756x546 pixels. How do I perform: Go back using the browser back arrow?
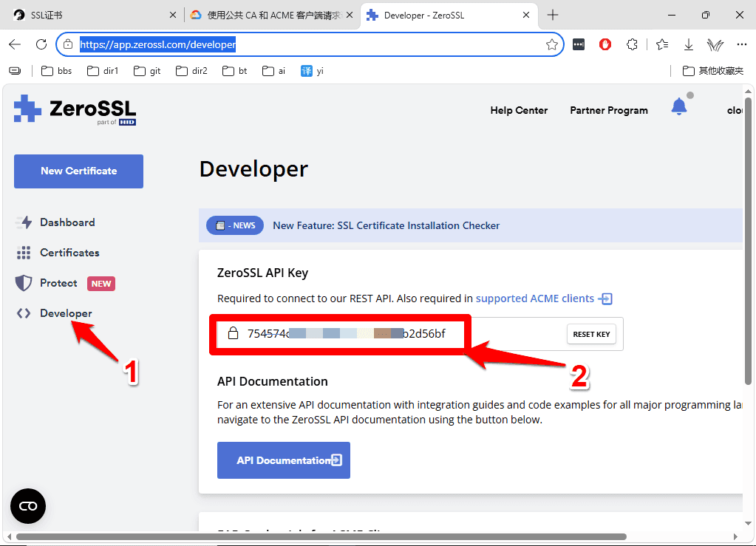click(15, 45)
